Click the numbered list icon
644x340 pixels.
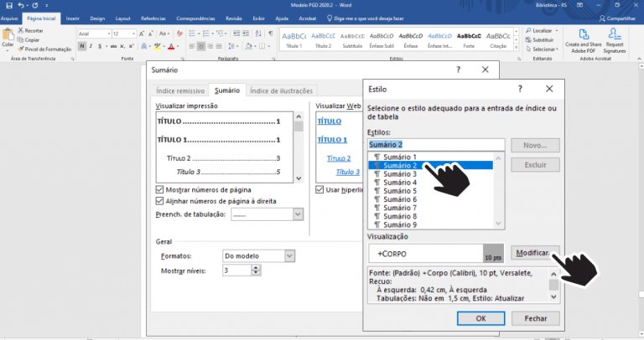[x=205, y=33]
